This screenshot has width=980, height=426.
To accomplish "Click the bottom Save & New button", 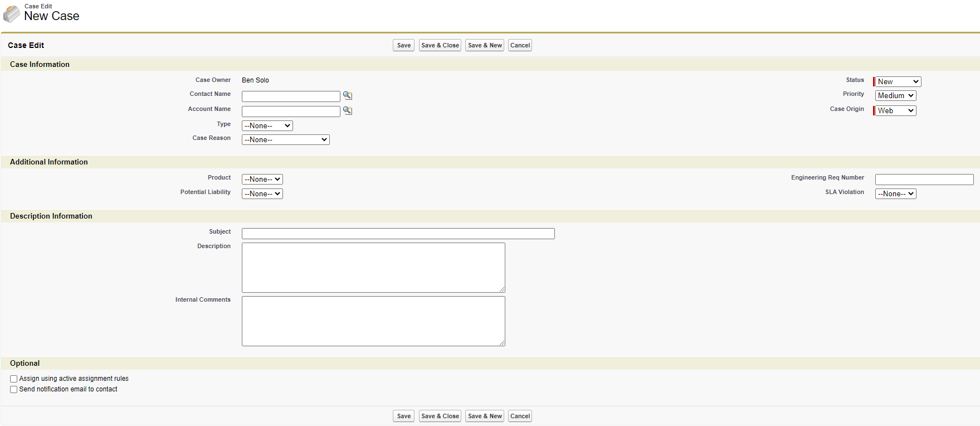I will [x=485, y=417].
